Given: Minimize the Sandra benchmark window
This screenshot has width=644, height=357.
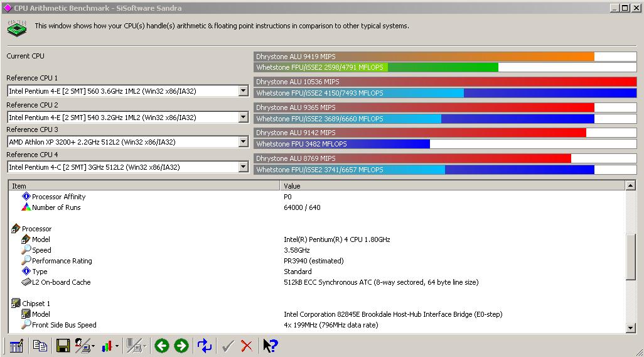Looking at the screenshot, I should [615, 8].
